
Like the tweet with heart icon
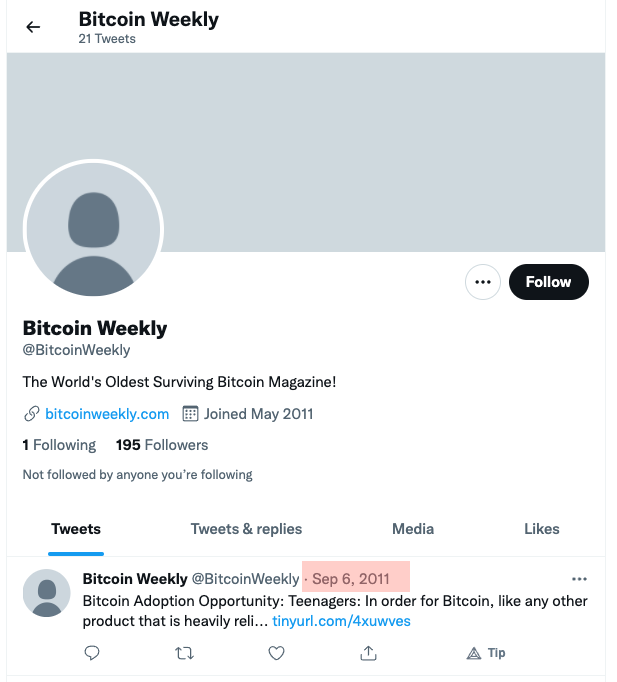click(277, 653)
